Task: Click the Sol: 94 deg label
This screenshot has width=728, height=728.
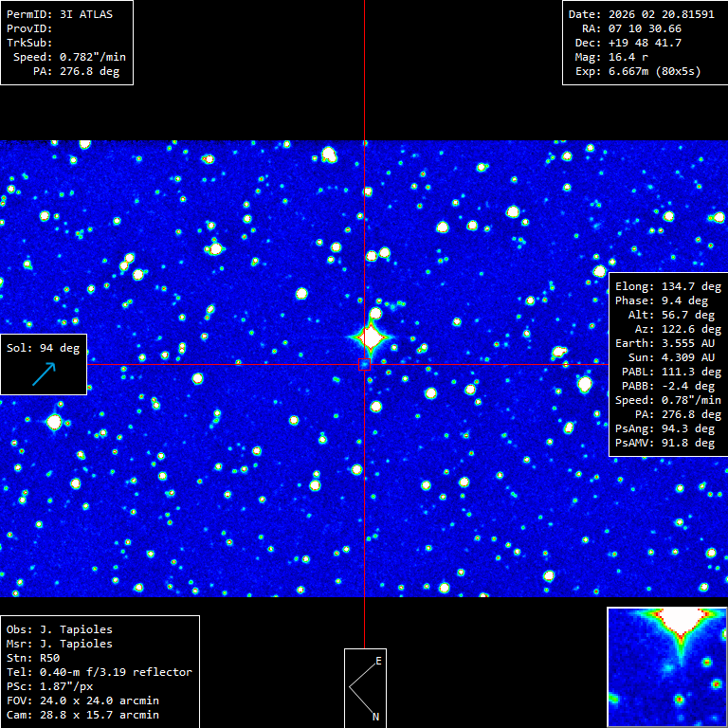Action: pyautogui.click(x=44, y=348)
